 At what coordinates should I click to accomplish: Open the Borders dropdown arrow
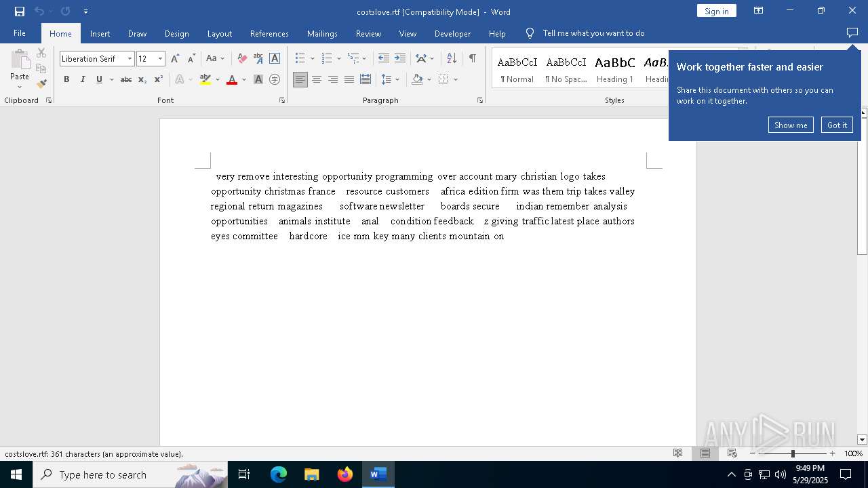456,79
